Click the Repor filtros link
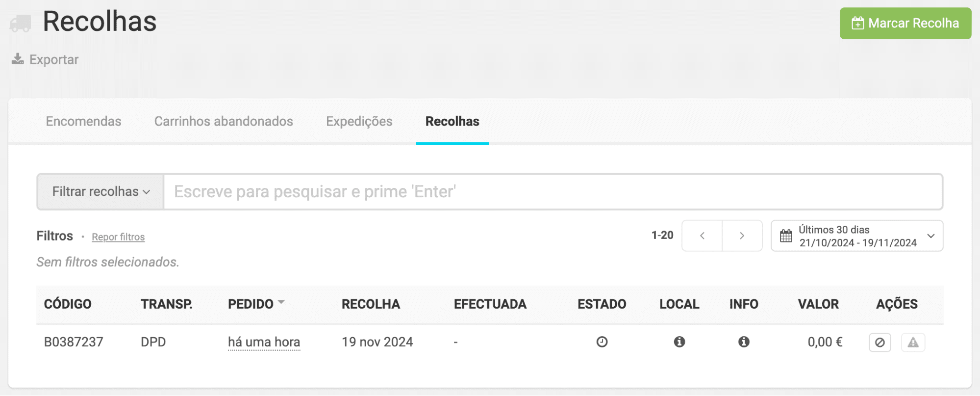The width and height of the screenshot is (980, 396). click(118, 237)
